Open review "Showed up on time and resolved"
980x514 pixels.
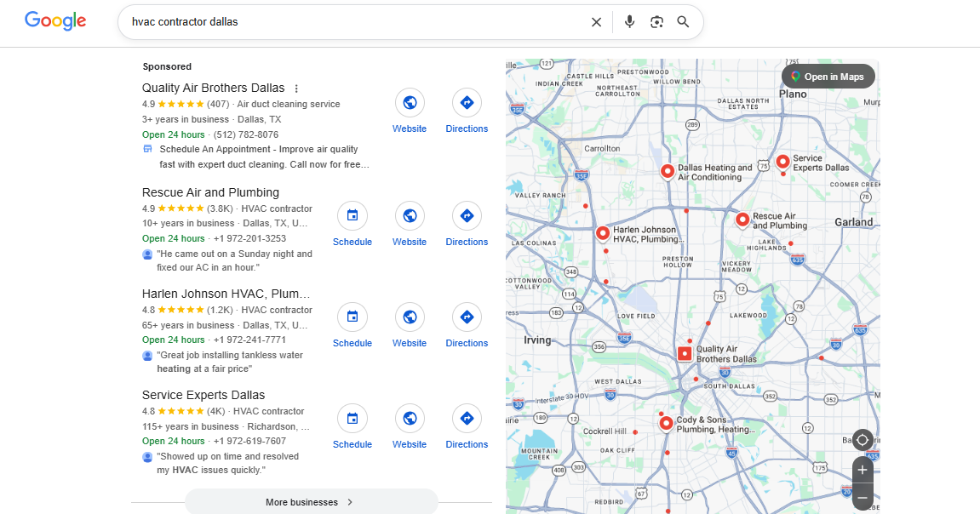pyautogui.click(x=227, y=463)
